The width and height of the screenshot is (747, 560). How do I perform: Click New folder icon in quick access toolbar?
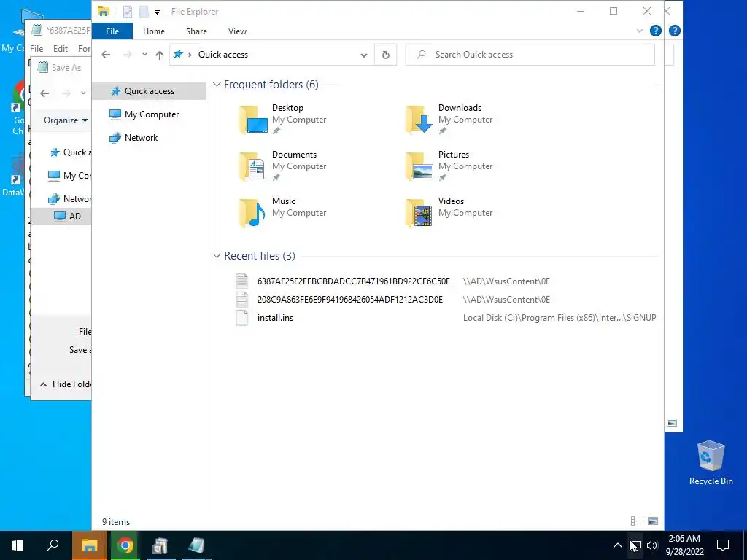tap(144, 12)
